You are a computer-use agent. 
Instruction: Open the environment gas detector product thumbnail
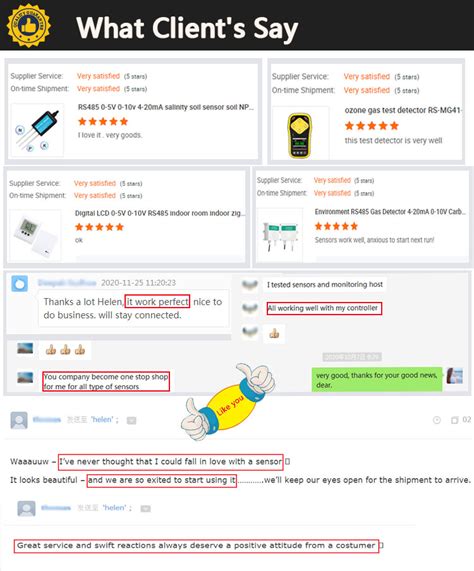(280, 235)
